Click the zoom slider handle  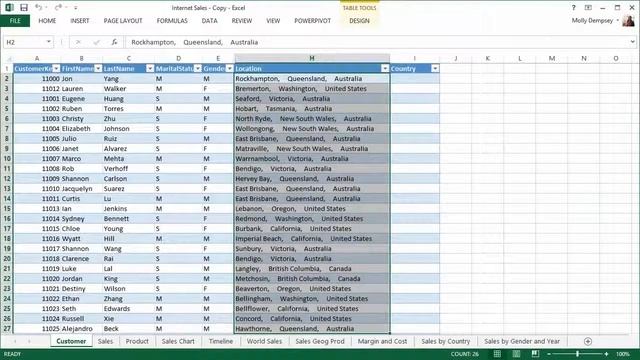point(578,354)
